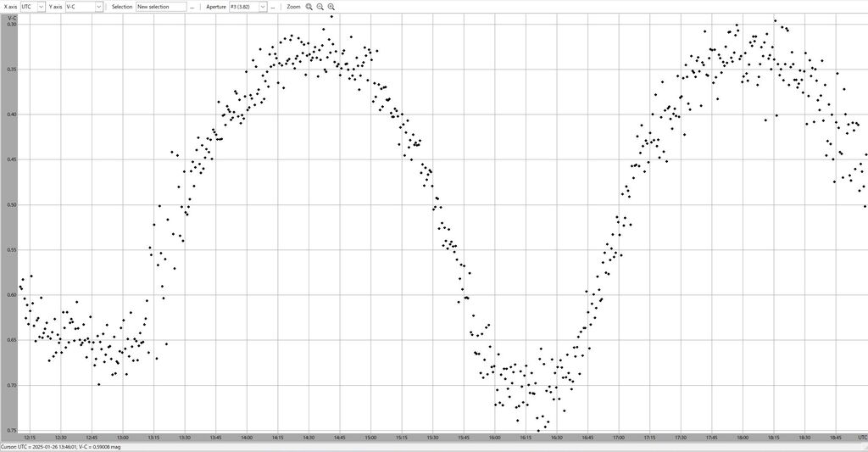Screen dimensions: 868x452
Task: Click the UTC label at X axis end
Action: tap(862, 438)
